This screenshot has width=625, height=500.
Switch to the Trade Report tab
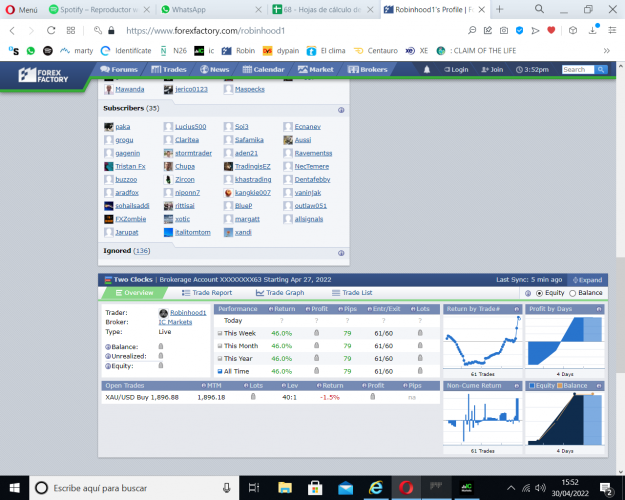click(x=207, y=293)
